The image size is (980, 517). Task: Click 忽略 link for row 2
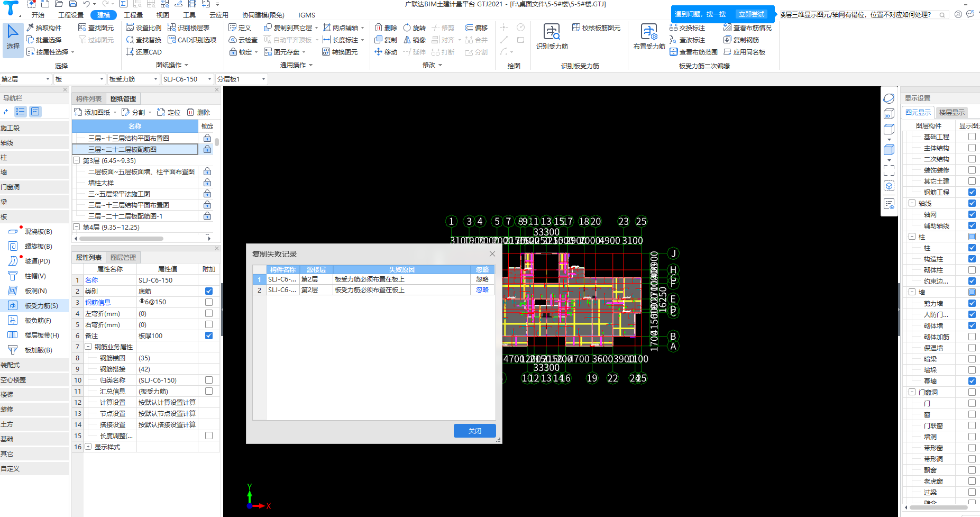[482, 290]
